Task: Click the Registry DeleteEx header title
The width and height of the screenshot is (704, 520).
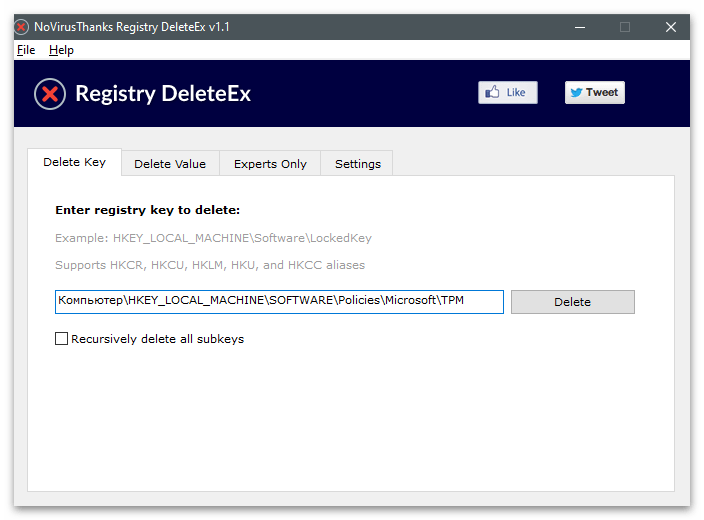Action: [163, 94]
